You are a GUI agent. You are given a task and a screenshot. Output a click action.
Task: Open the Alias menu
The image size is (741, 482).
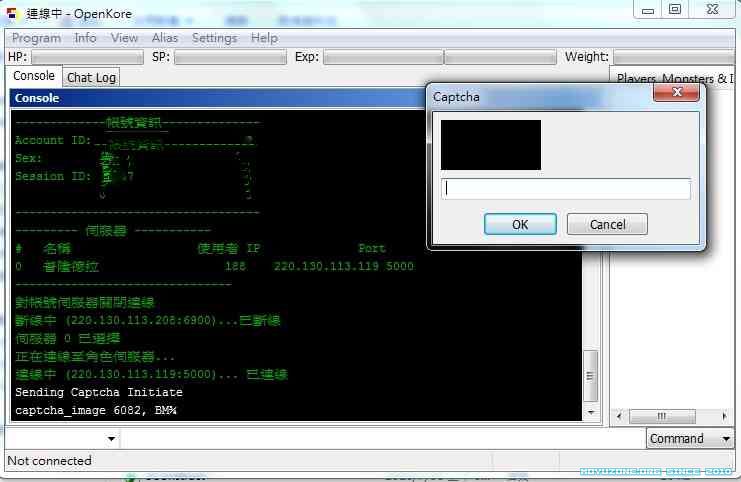165,38
